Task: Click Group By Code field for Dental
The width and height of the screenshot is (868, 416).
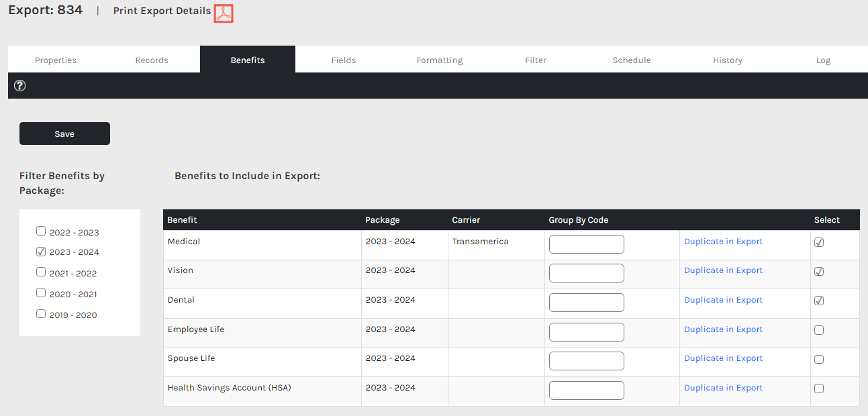Action: pos(587,303)
